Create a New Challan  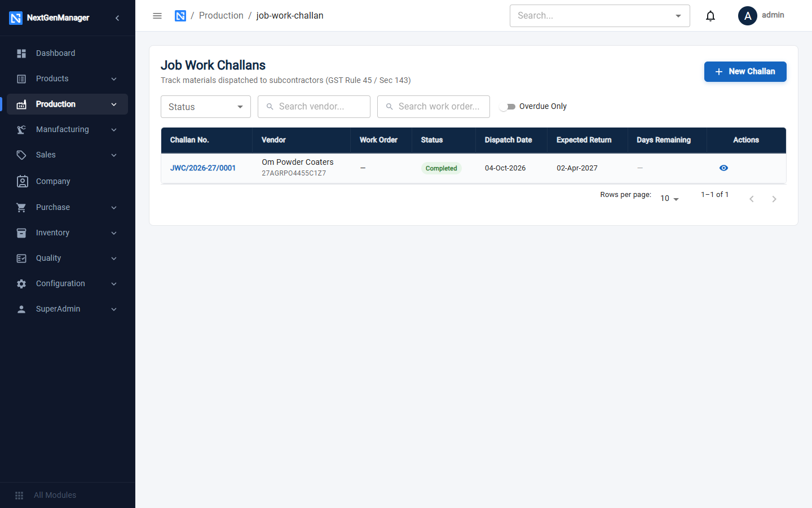pyautogui.click(x=745, y=72)
